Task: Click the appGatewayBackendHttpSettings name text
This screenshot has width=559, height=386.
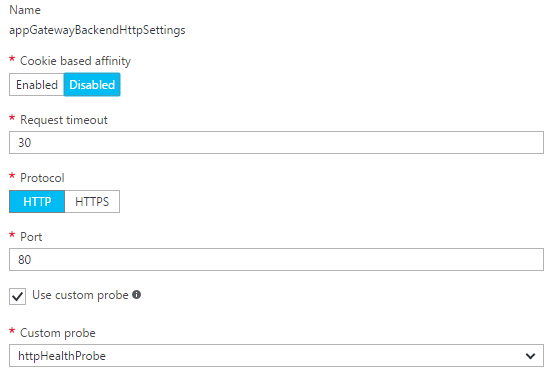Action: point(97,30)
